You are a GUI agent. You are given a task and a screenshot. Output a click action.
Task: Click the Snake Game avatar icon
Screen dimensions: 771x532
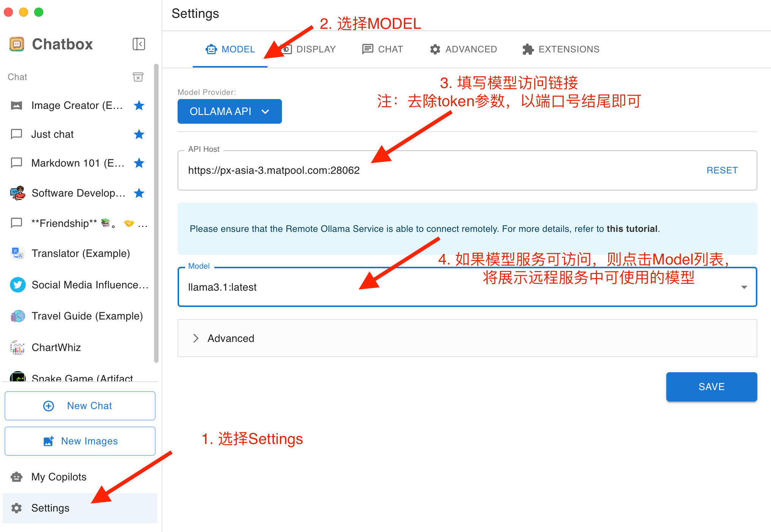(17, 377)
